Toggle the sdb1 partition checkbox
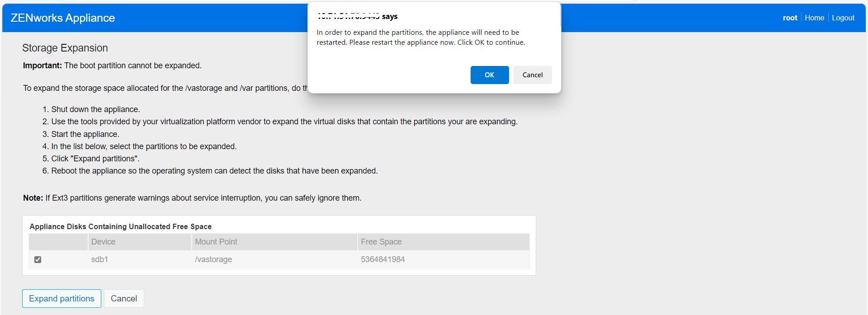Viewport: 868px width, 315px height. (38, 259)
